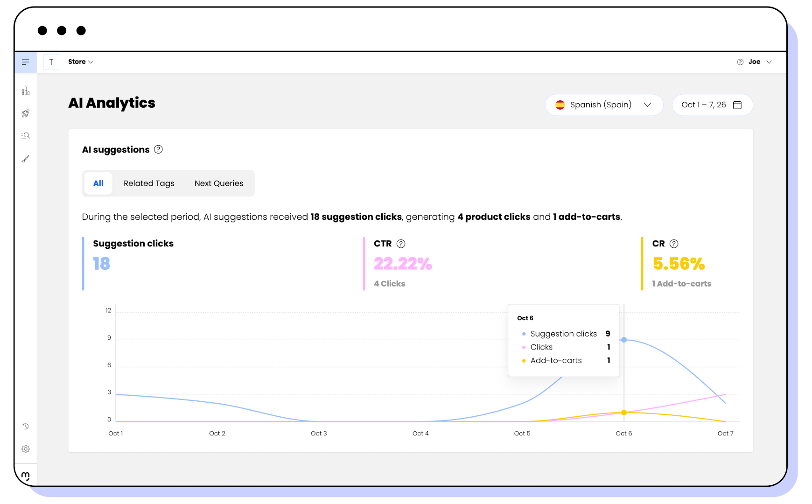
Task: Open the rocket icon section
Action: 26,113
